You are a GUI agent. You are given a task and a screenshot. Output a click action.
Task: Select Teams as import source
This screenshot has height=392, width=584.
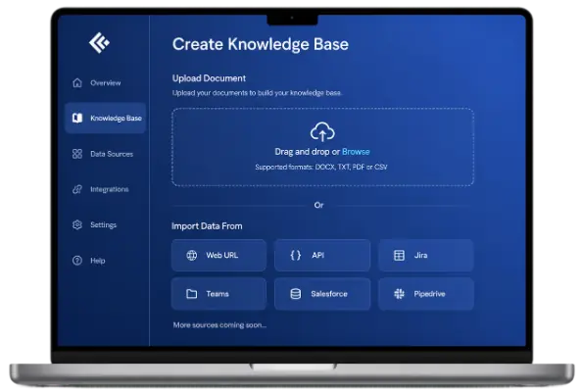(219, 294)
